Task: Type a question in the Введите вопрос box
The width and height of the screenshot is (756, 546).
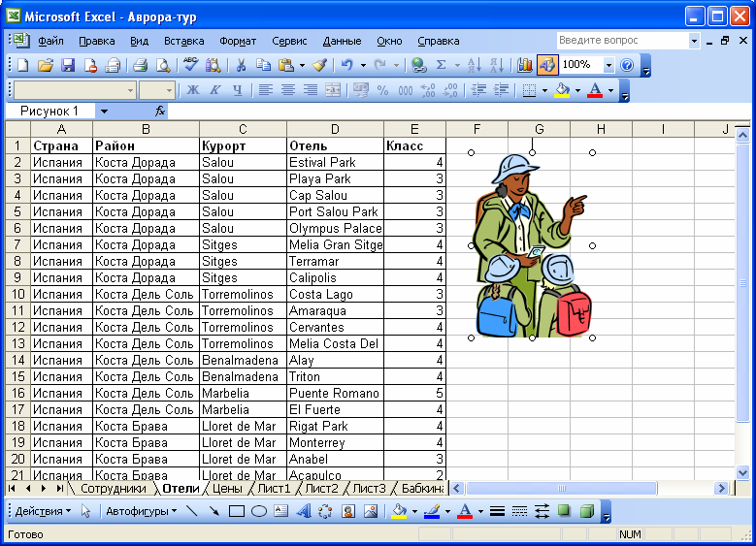Action: 622,41
